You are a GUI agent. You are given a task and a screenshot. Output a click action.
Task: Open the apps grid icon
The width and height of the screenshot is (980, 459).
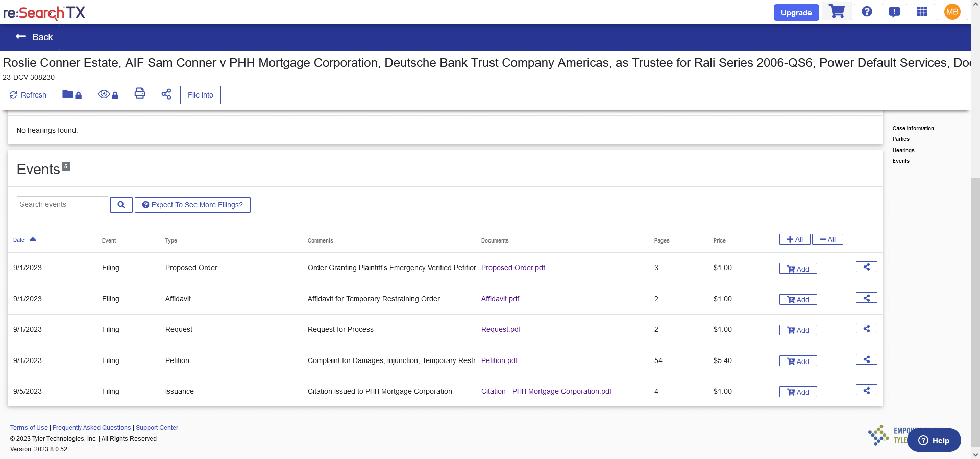[x=922, y=12]
